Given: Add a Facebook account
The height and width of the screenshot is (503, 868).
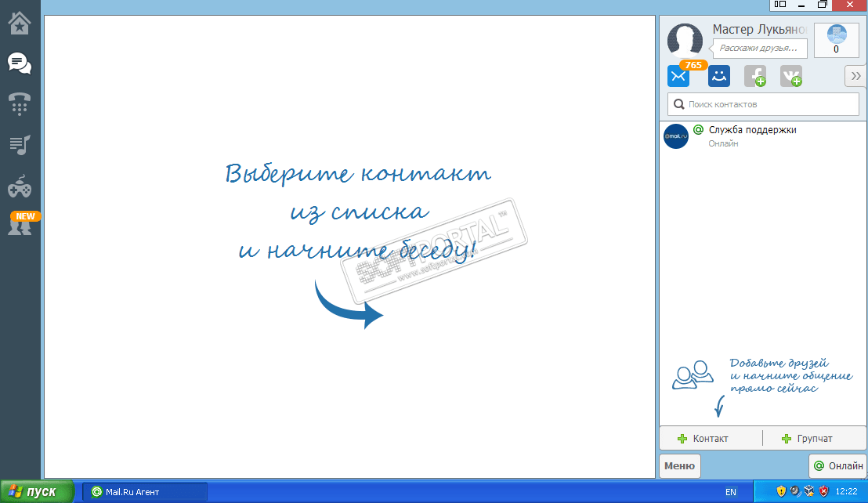Looking at the screenshot, I should pos(755,76).
